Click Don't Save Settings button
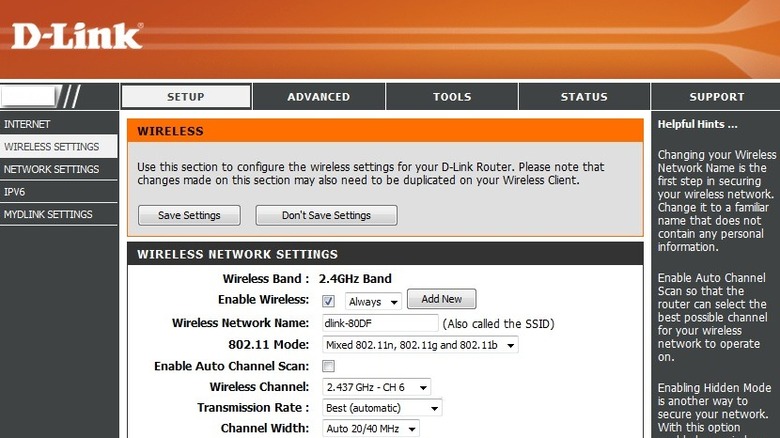The width and height of the screenshot is (780, 438). (326, 215)
